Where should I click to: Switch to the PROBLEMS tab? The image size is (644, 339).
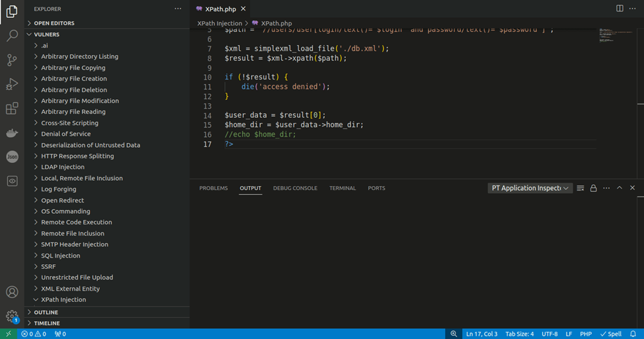[214, 188]
